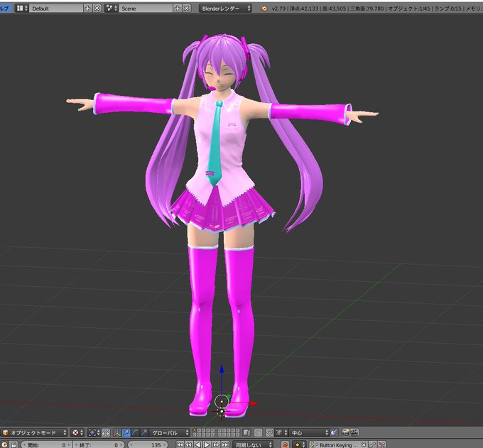Viewport: 483px width, 448px height.
Task: Open scene browser icon dropdown
Action: [x=112, y=9]
